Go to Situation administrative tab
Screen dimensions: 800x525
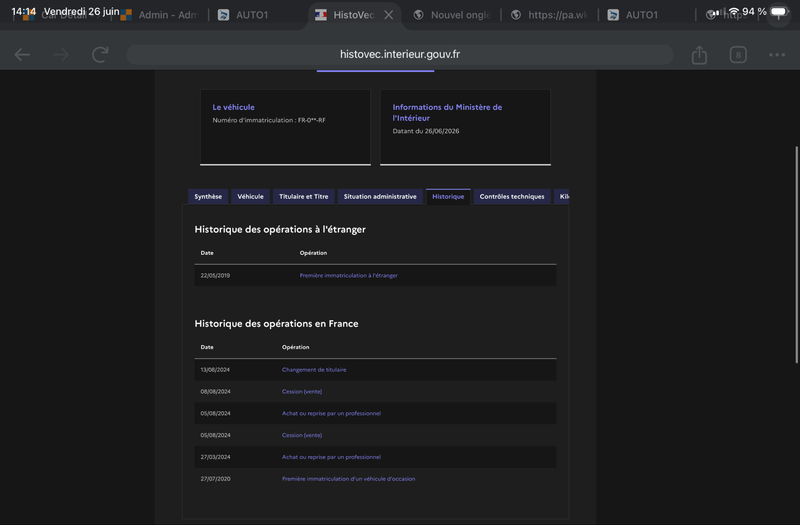(380, 196)
